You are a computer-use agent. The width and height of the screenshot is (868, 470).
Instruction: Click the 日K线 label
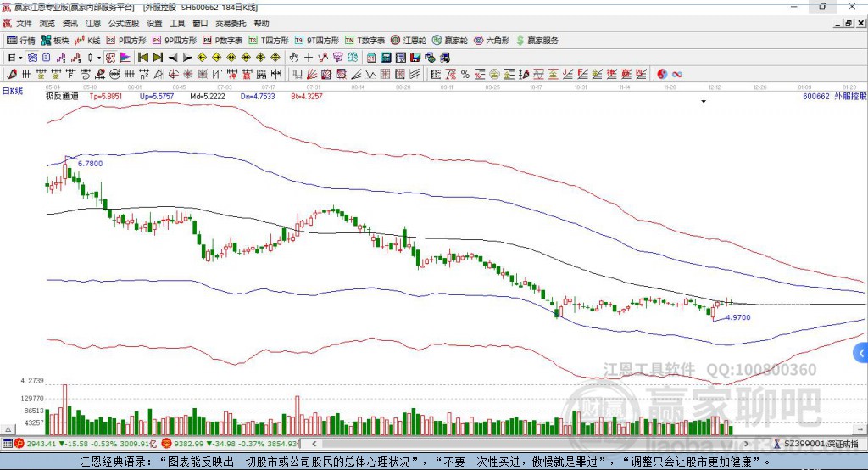(13, 91)
